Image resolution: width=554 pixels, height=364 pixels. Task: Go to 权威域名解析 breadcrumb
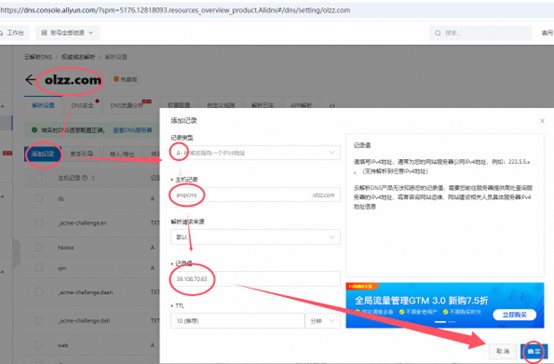(x=78, y=57)
